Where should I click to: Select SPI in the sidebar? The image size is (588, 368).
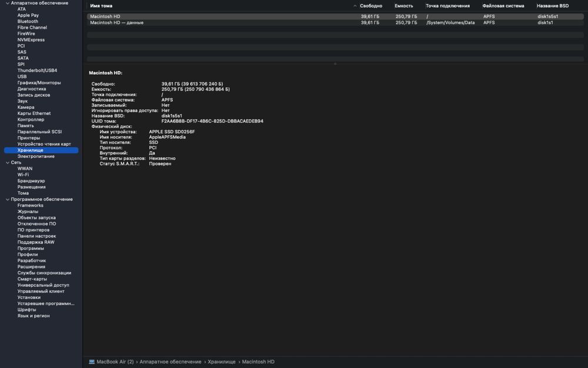pyautogui.click(x=21, y=64)
